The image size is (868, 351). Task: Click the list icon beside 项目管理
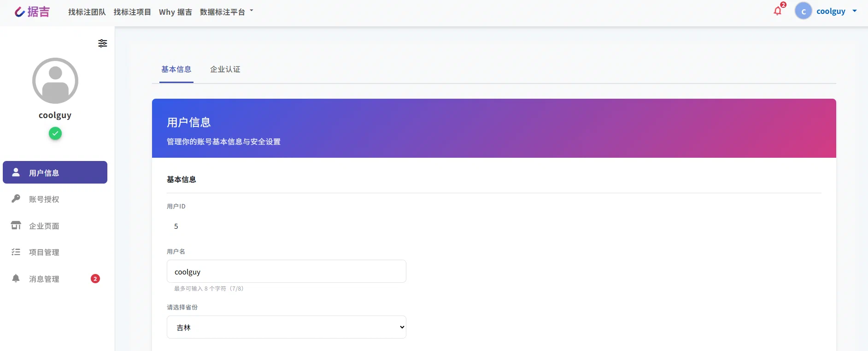(16, 252)
